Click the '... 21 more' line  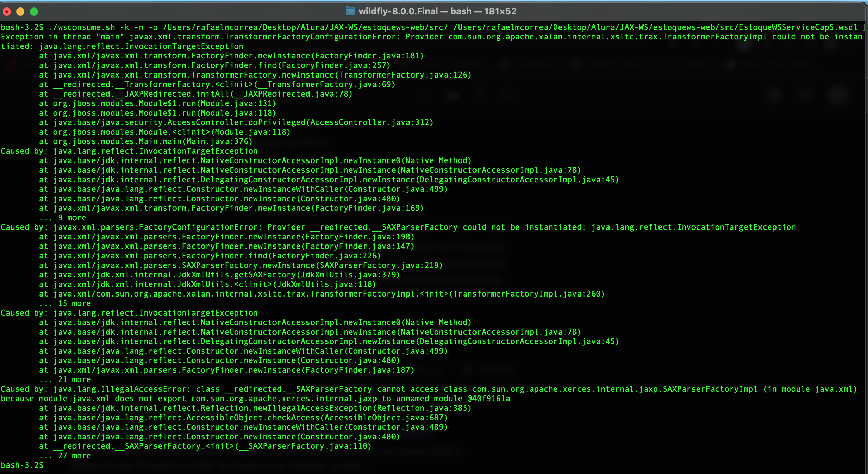click(65, 379)
